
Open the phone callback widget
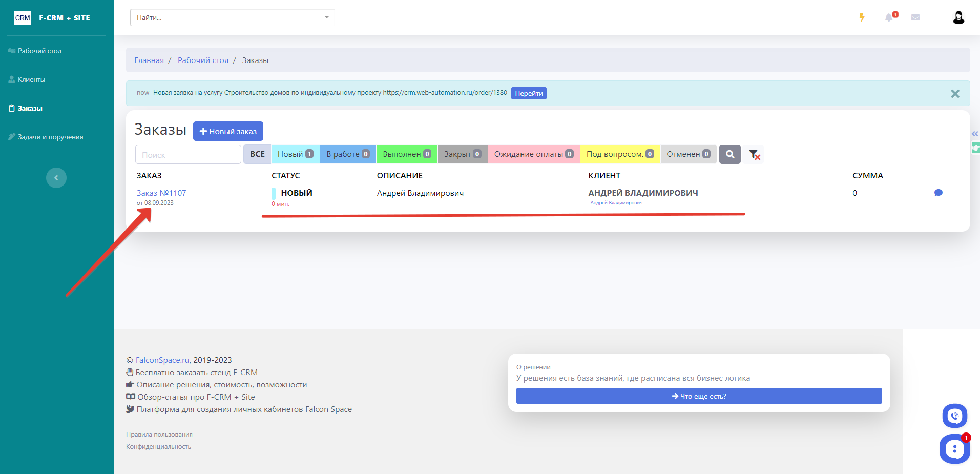click(954, 416)
